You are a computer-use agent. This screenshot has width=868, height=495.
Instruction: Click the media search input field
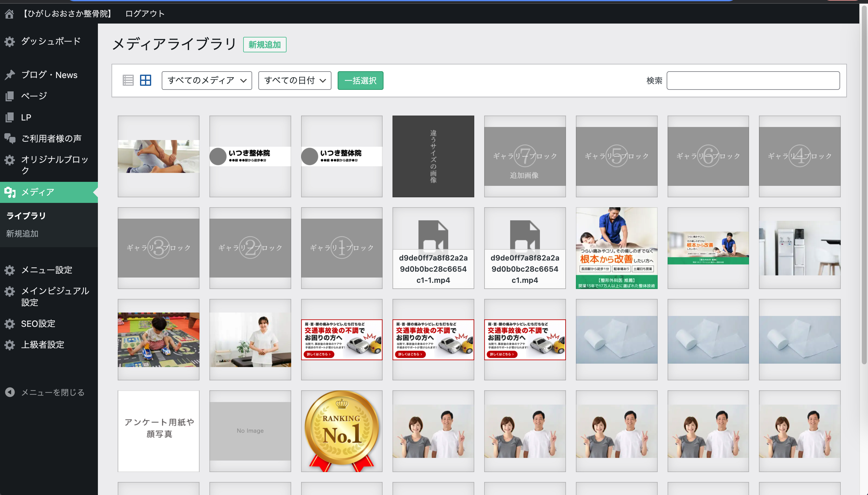coord(753,81)
